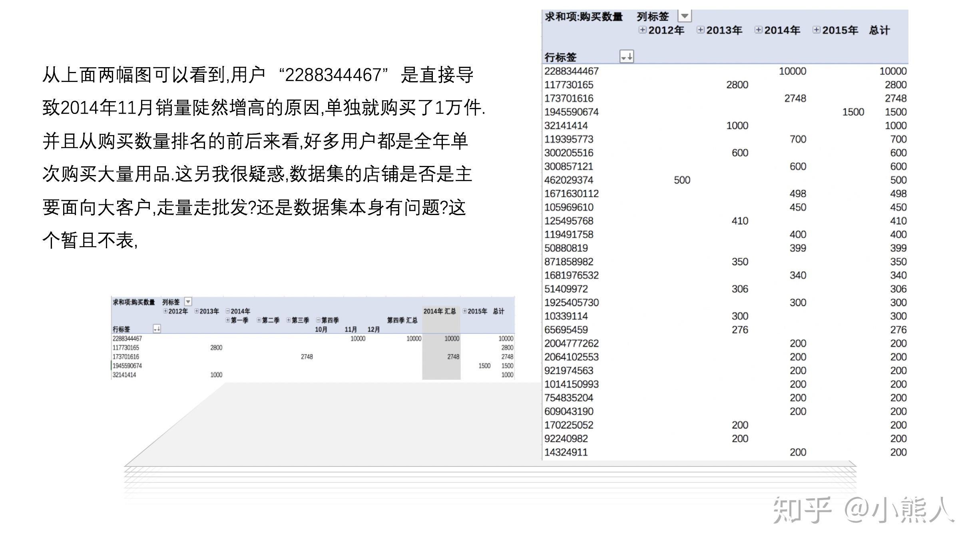The width and height of the screenshot is (980, 550).
Task: Click the 2012 value 500 for user 462029374
Action: click(682, 180)
